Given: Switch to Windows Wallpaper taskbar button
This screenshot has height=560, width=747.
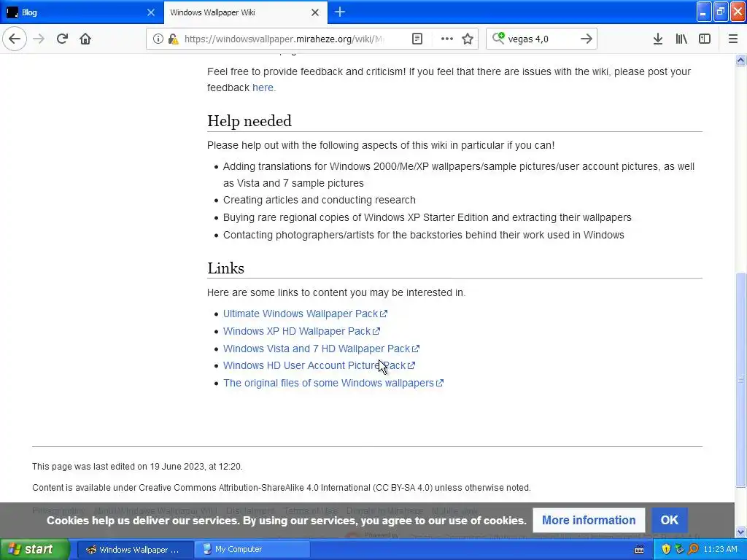Looking at the screenshot, I should 135,550.
